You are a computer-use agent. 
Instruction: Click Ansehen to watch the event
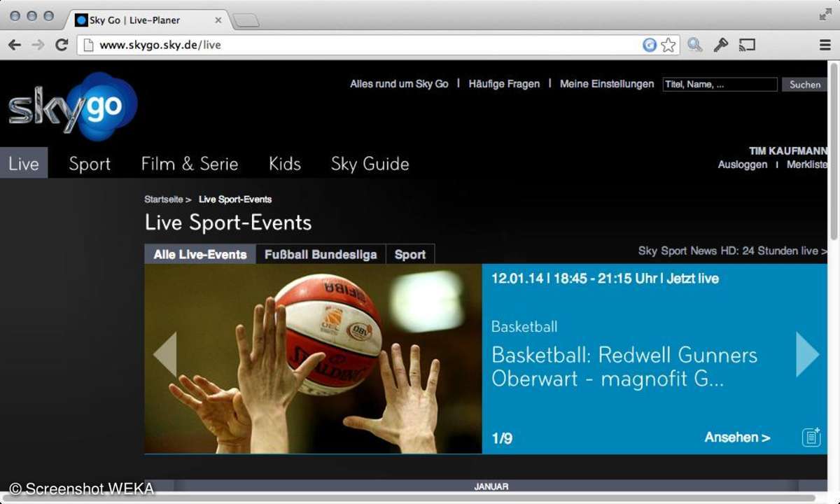(737, 437)
